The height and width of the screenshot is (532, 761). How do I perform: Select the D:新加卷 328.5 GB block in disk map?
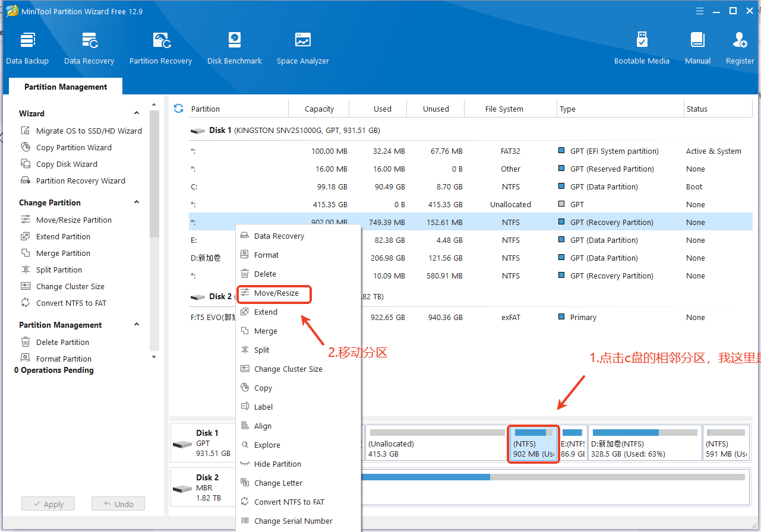point(645,443)
